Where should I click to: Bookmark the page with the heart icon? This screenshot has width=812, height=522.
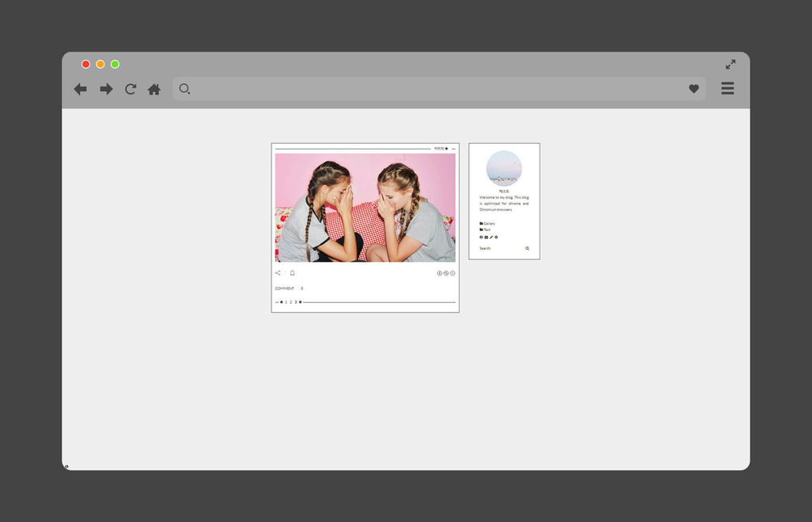click(x=694, y=89)
